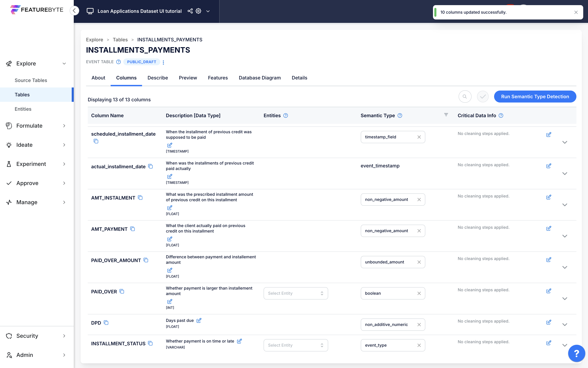Screen dimensions: 588x368
Task: Remove boolean semantic type from PAID_OVER
Action: coord(419,293)
